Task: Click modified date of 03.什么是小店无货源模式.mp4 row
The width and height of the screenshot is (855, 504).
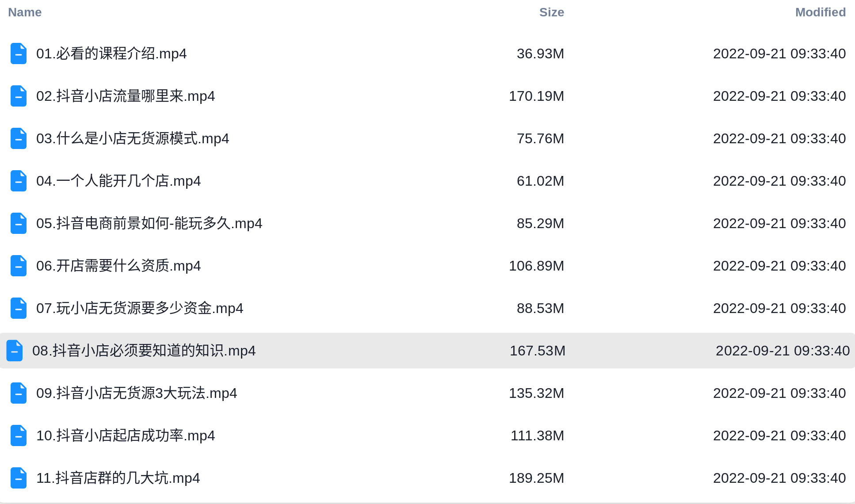Action: pyautogui.click(x=779, y=138)
